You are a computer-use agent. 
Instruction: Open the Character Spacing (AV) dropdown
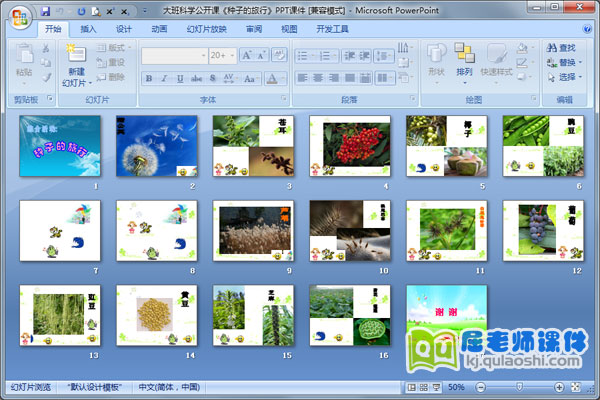click(231, 78)
